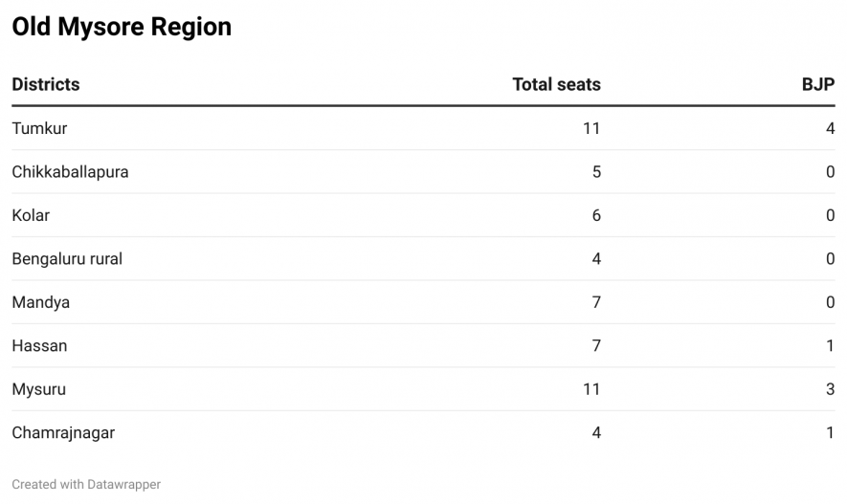847x504 pixels.
Task: Click Chamrajnagar's BJP seats value 1
Action: click(830, 432)
